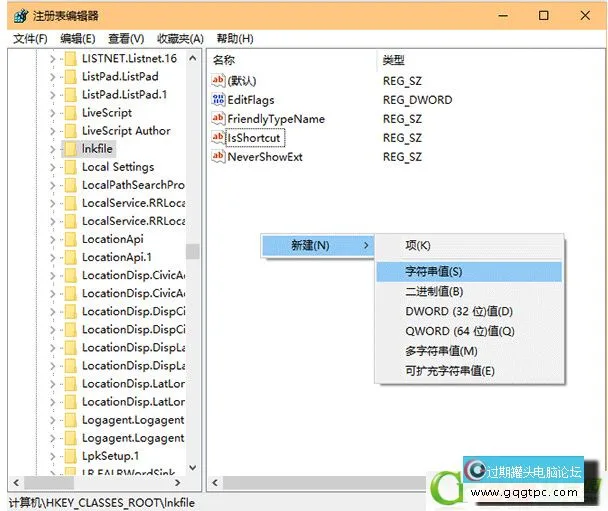Select the FriendlyTypeName value name
The width and height of the screenshot is (608, 511).
276,119
